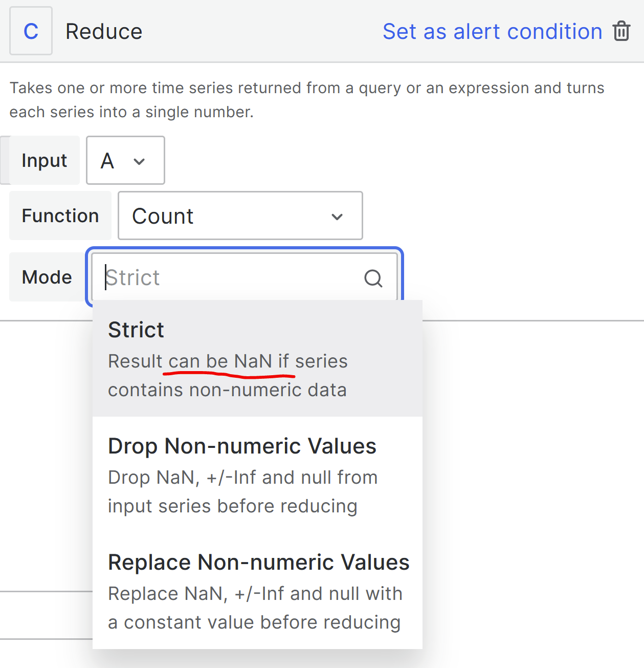Click the Function field label

pyautogui.click(x=60, y=216)
